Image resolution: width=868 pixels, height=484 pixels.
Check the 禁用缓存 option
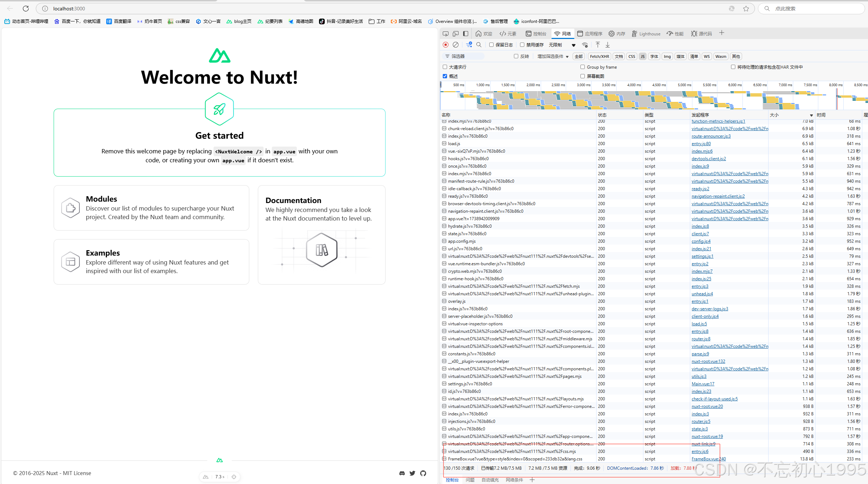pyautogui.click(x=523, y=45)
